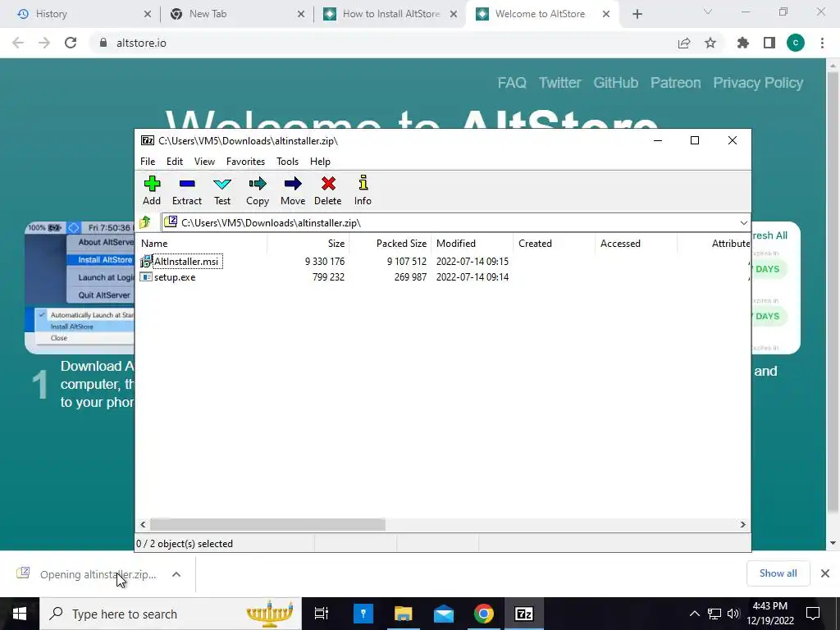This screenshot has height=630, width=840.
Task: Open the Info toolbar icon
Action: click(x=363, y=190)
